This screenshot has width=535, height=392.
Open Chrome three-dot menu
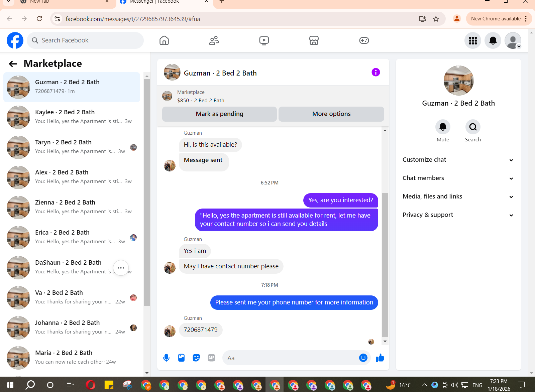coord(526,19)
